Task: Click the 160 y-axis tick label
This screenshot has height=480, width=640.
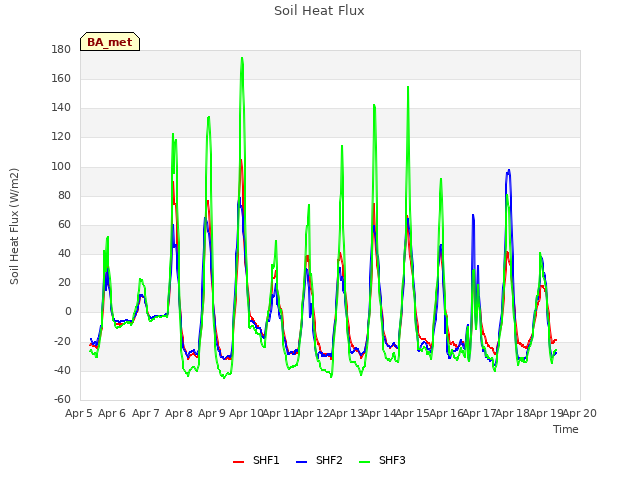Action: (x=61, y=78)
